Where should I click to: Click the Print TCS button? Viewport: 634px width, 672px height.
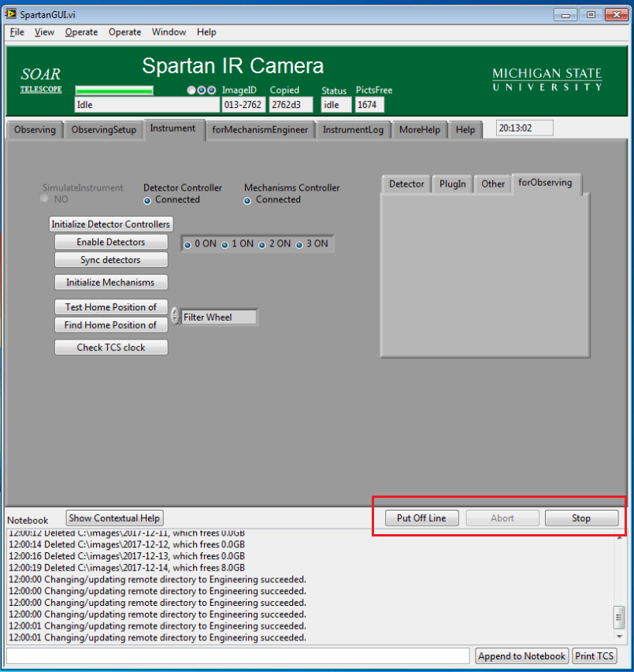point(594,656)
